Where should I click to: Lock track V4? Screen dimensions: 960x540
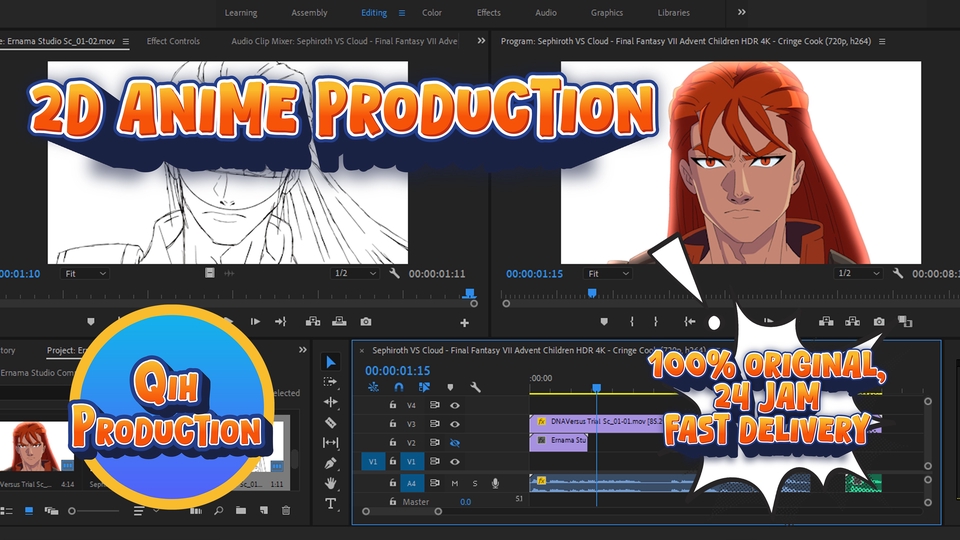pyautogui.click(x=392, y=405)
